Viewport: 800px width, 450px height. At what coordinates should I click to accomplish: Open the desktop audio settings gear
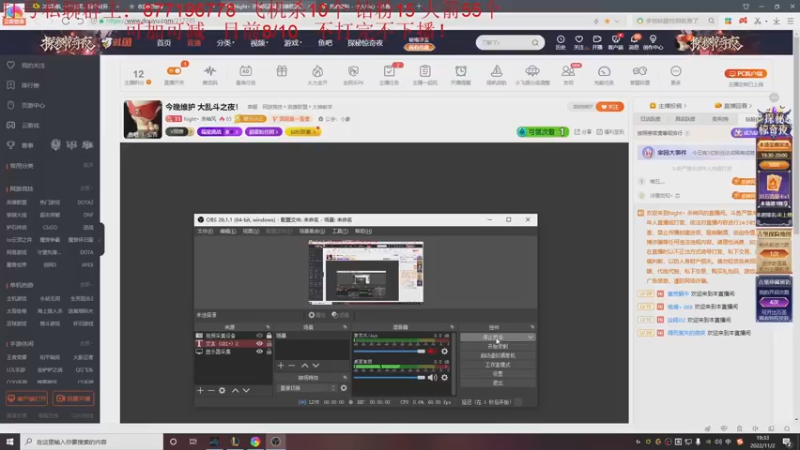pyautogui.click(x=444, y=378)
